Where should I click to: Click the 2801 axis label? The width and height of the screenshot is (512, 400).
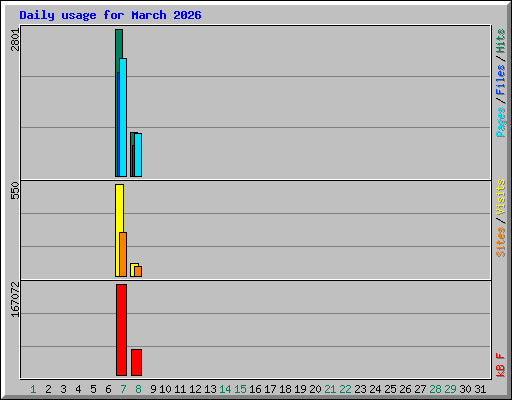15,40
